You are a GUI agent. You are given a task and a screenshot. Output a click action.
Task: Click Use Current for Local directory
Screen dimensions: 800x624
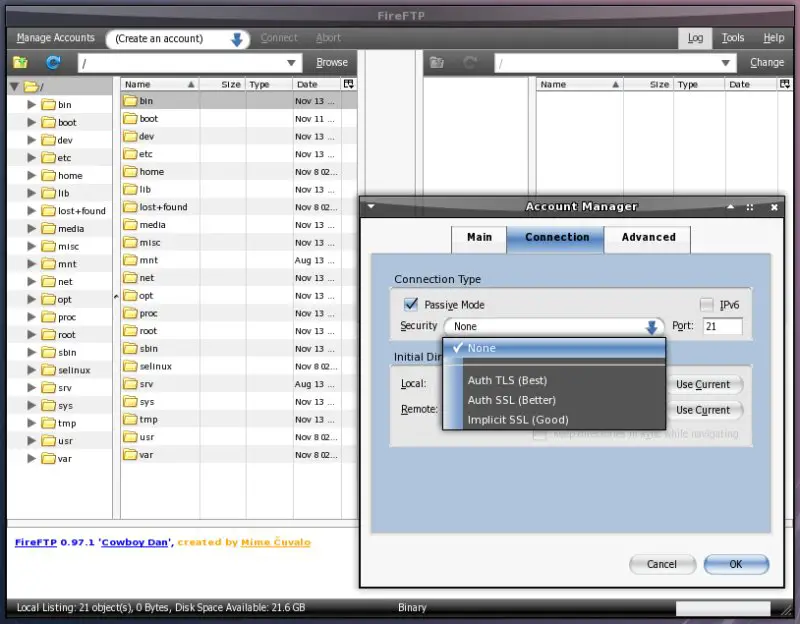point(703,385)
